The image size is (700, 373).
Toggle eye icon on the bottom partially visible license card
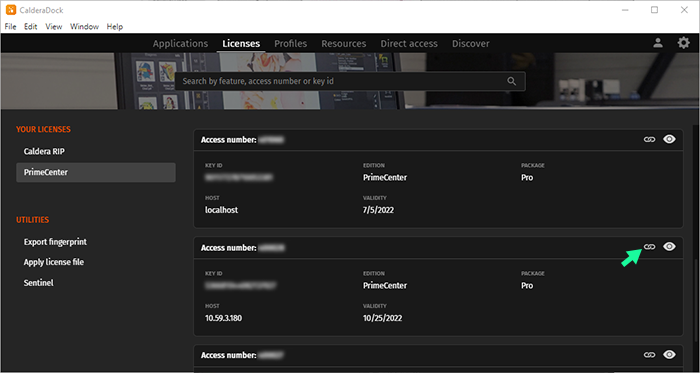pos(669,355)
